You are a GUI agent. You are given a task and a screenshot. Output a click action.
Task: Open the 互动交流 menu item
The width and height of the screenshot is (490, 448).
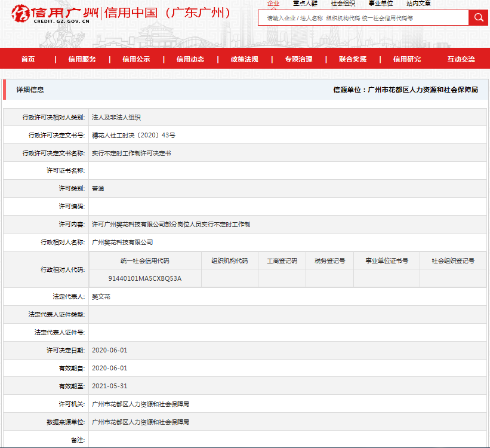tap(461, 59)
